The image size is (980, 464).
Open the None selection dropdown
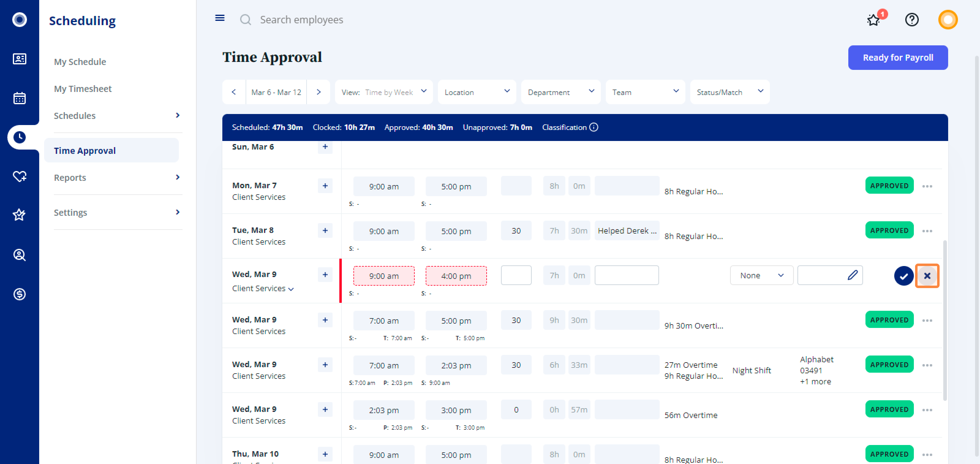pyautogui.click(x=762, y=275)
